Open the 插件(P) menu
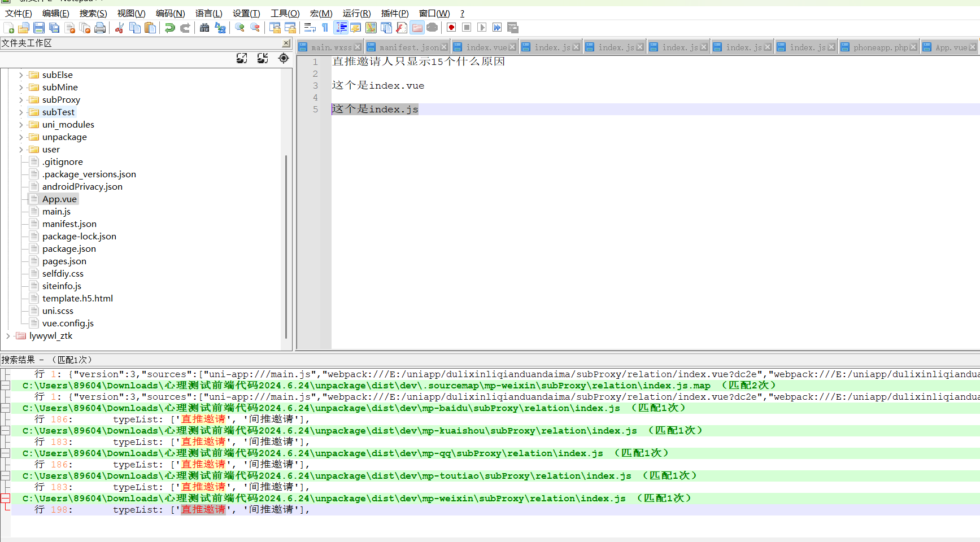Image resolution: width=980 pixels, height=542 pixels. click(395, 13)
